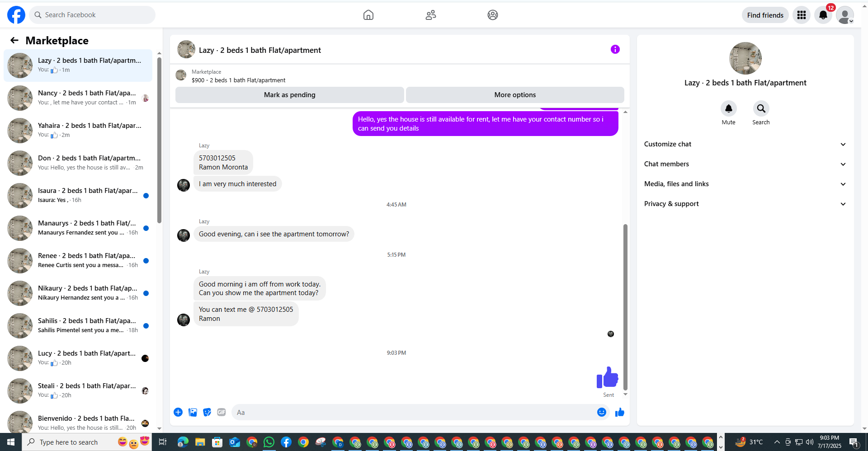Open Task View on the taskbar
The image size is (868, 451).
[162, 442]
